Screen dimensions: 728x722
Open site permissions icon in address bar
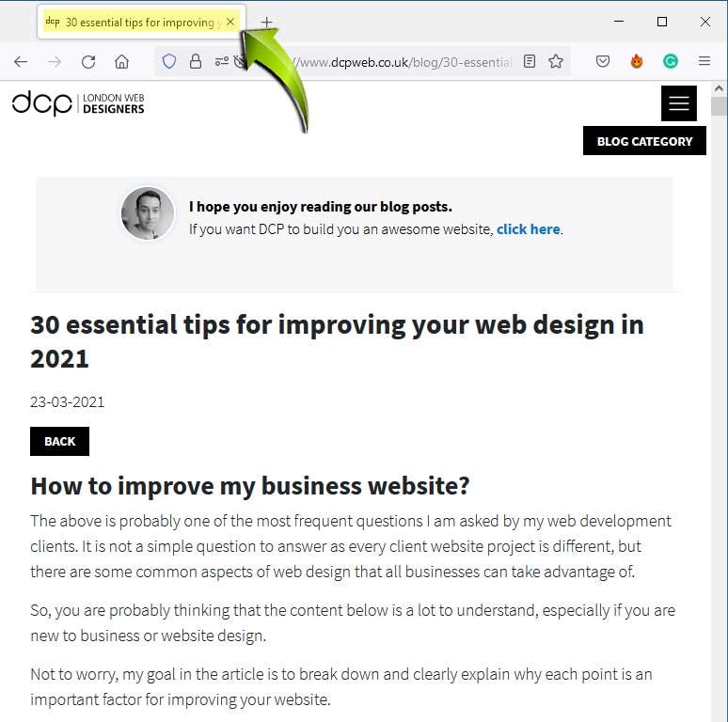(x=222, y=61)
